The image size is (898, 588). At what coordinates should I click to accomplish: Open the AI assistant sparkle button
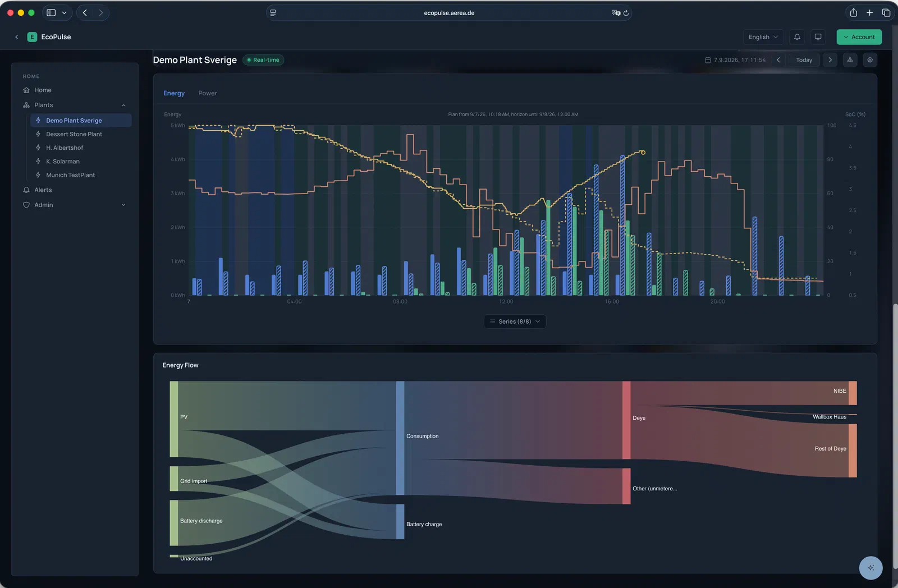[x=870, y=568]
